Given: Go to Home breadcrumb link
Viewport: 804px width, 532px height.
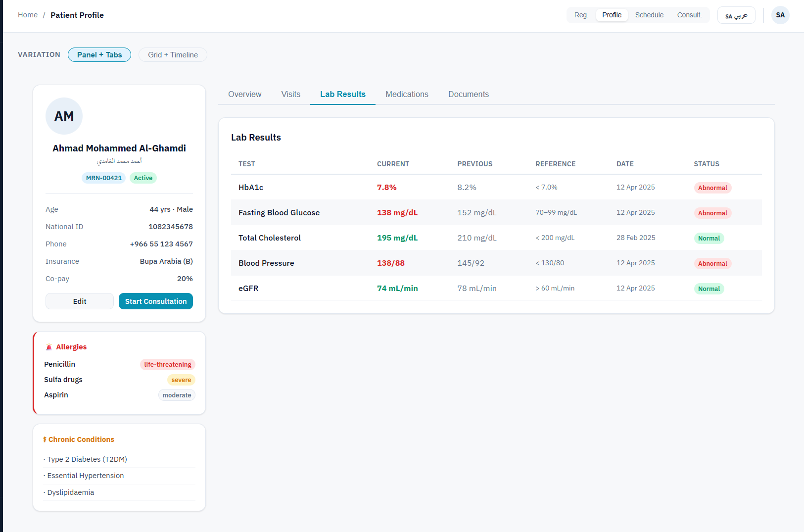Looking at the screenshot, I should 28,15.
